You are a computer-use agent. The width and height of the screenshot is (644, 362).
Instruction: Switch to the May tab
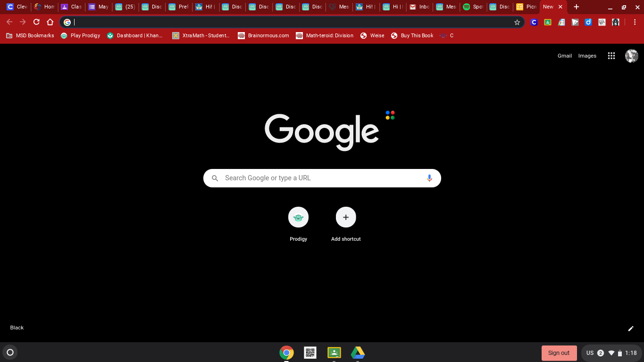pyautogui.click(x=99, y=7)
